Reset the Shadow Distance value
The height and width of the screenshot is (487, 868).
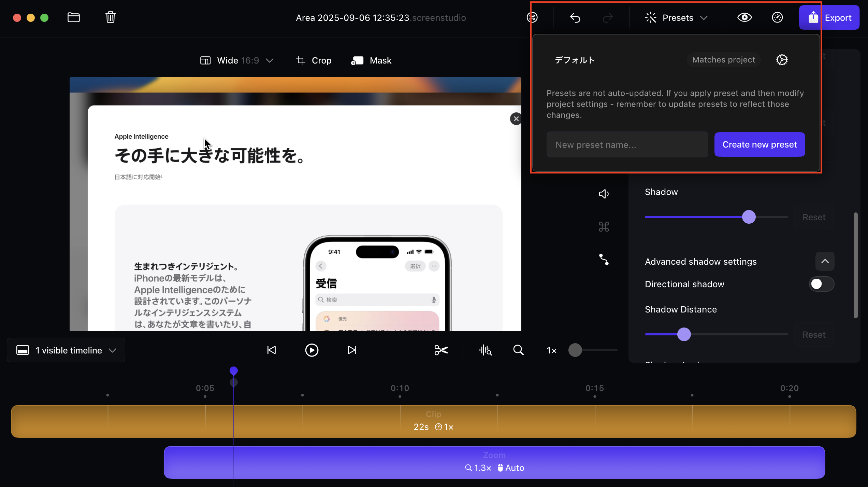pos(814,335)
